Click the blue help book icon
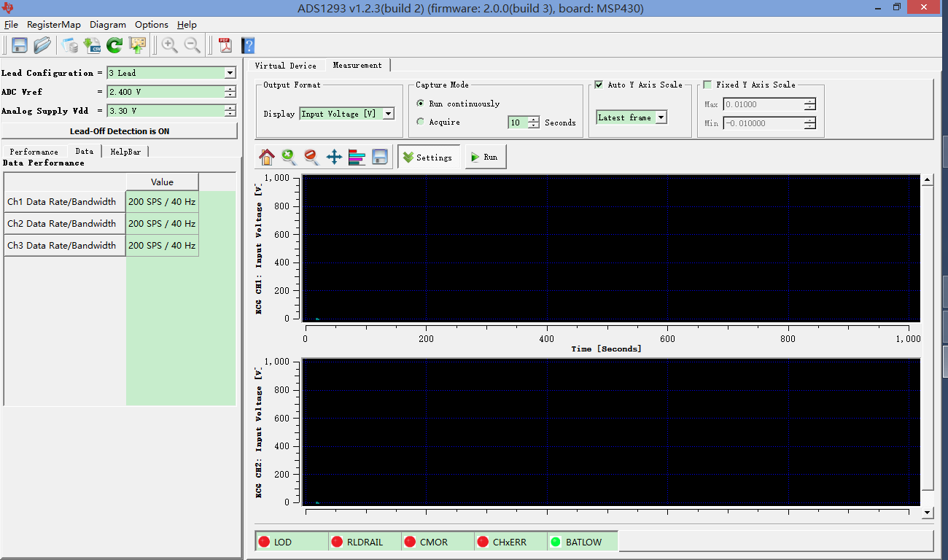 pyautogui.click(x=248, y=45)
